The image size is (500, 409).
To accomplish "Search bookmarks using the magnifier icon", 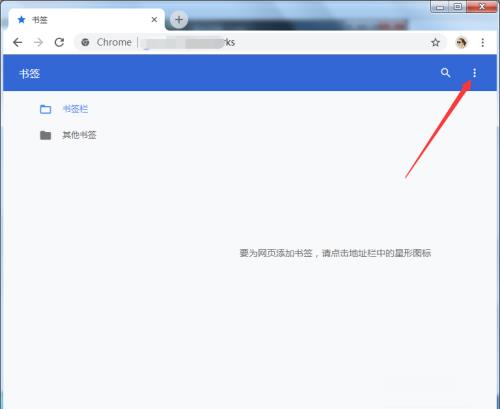I will tap(446, 73).
